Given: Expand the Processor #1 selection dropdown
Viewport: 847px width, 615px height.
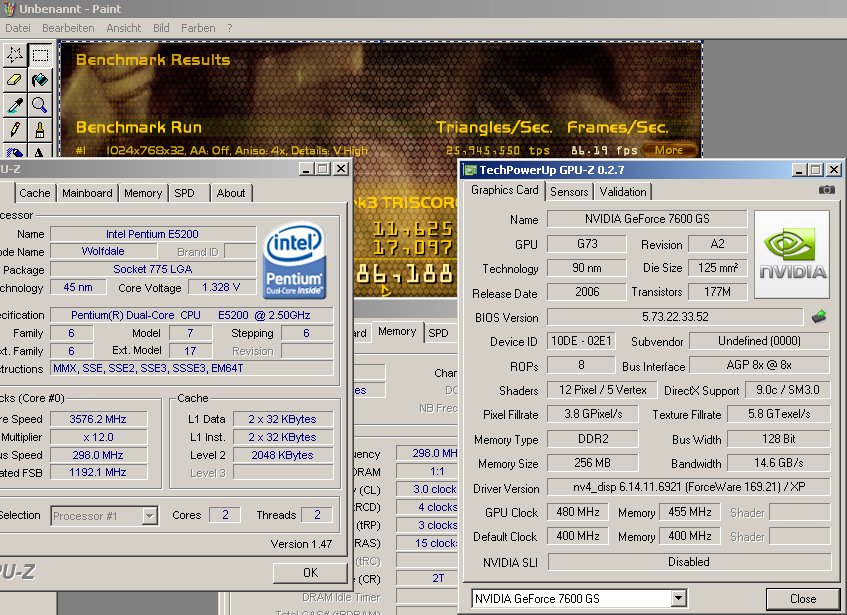Looking at the screenshot, I should pyautogui.click(x=150, y=516).
